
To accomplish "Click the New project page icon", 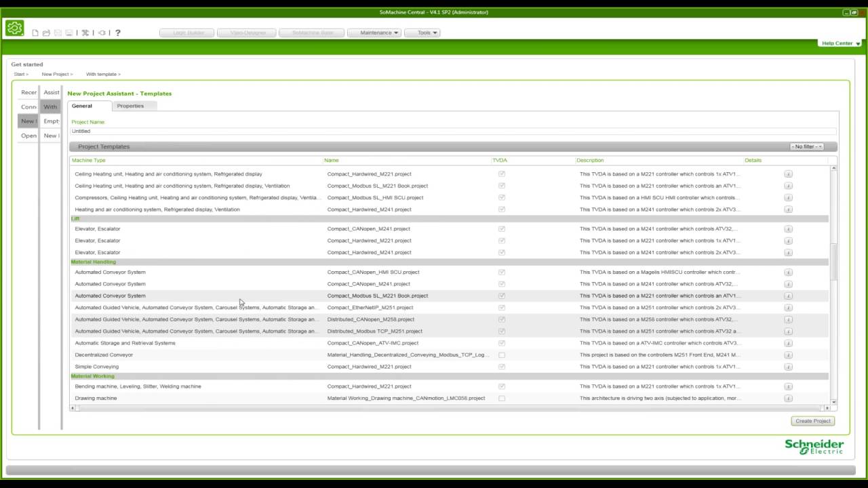I will (x=35, y=33).
